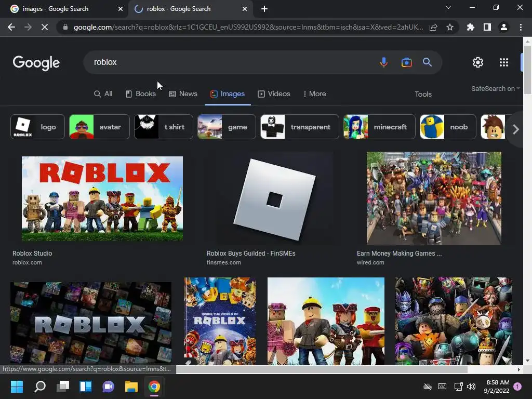532x399 pixels.
Task: Filter images by the 'minecraft' chip
Action: (x=379, y=127)
